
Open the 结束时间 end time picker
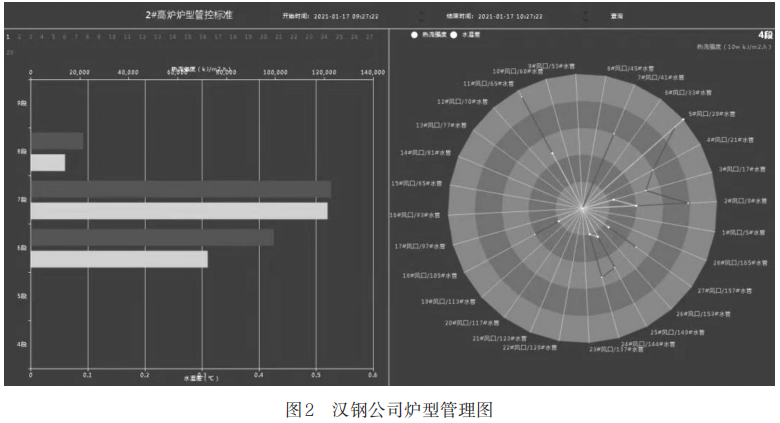coord(510,16)
